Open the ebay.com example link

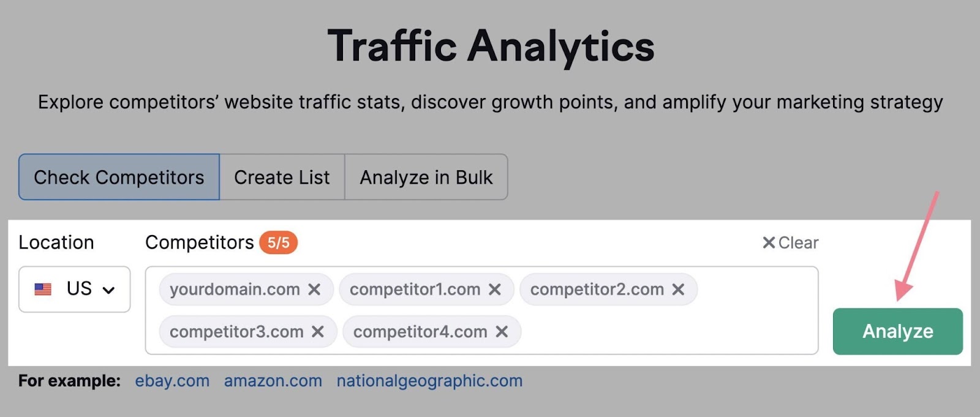coord(171,380)
